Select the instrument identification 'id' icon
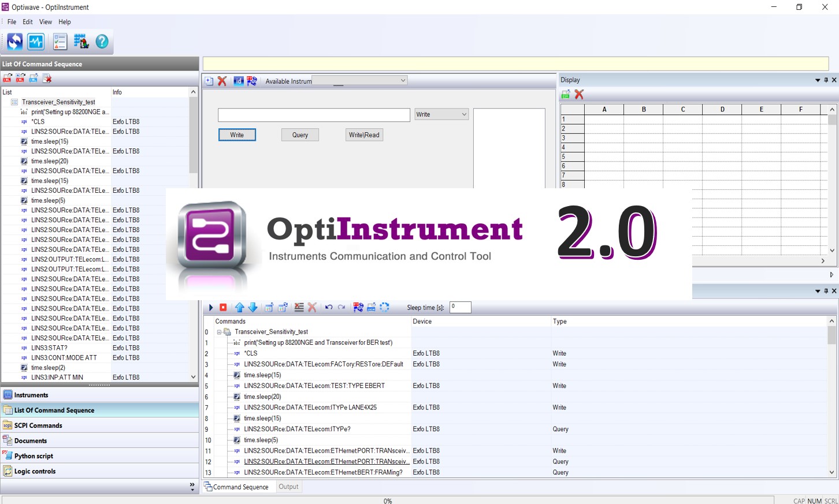This screenshot has width=839, height=504. [x=239, y=81]
